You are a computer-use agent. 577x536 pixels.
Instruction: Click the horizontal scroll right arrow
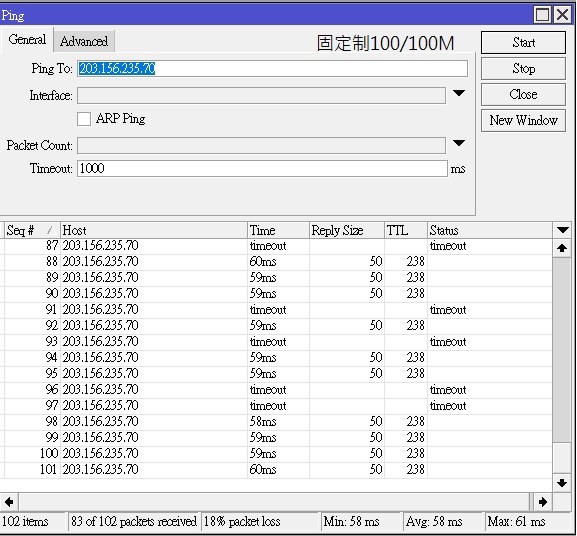pos(543,502)
